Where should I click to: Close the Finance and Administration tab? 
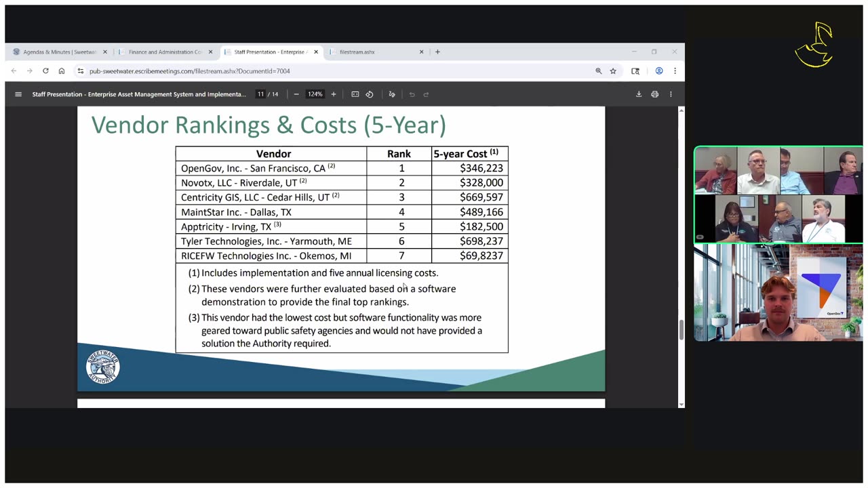click(211, 52)
